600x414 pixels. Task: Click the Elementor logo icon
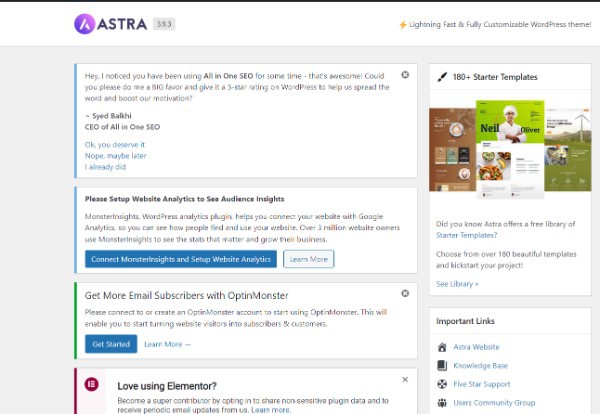click(91, 384)
